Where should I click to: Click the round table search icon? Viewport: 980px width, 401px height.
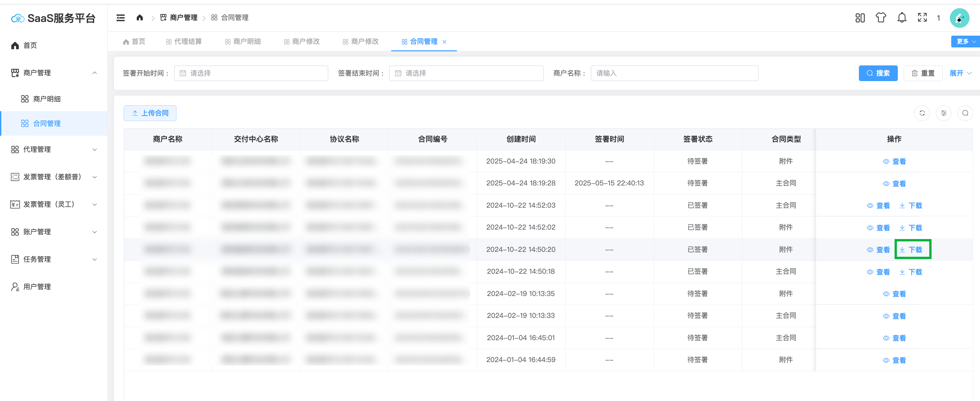[x=965, y=113]
